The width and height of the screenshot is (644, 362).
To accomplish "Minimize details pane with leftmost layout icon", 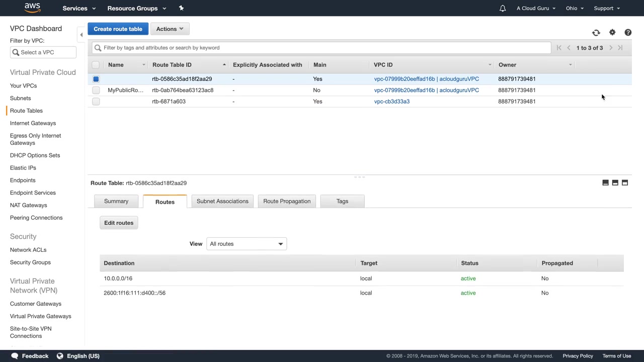I will click(605, 183).
